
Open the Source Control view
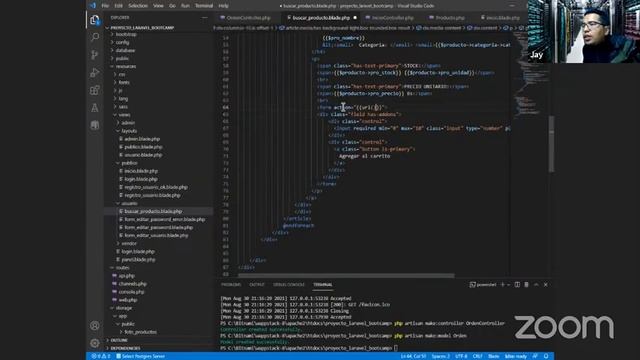coord(95,55)
